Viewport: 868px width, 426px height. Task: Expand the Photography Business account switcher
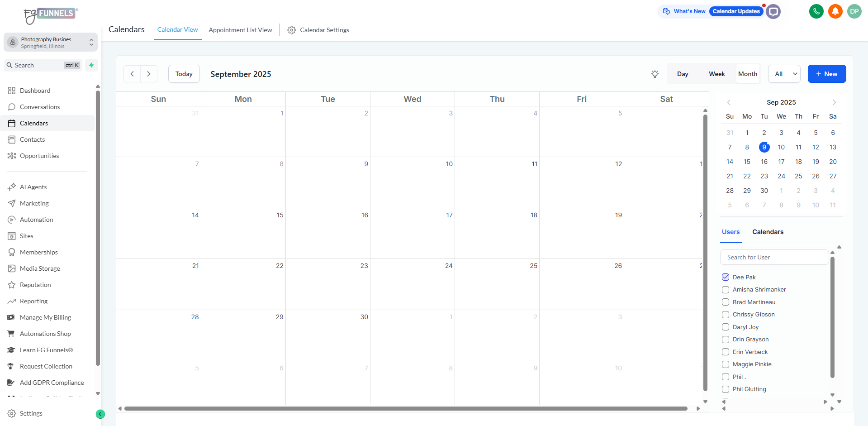[x=51, y=43]
